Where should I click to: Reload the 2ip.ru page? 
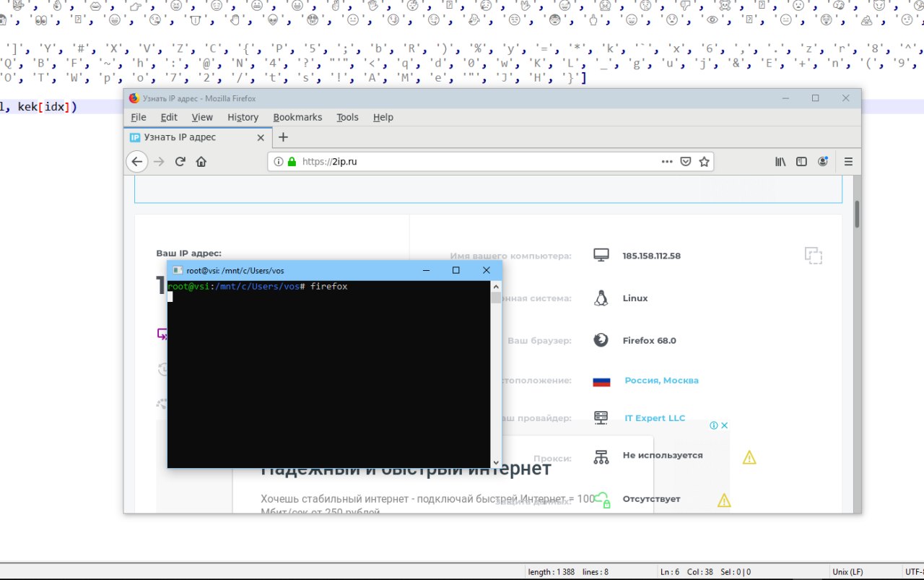click(x=180, y=162)
